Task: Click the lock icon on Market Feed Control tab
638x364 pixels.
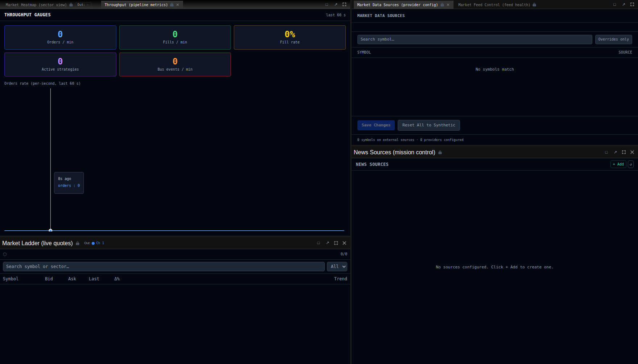Action: (534, 5)
